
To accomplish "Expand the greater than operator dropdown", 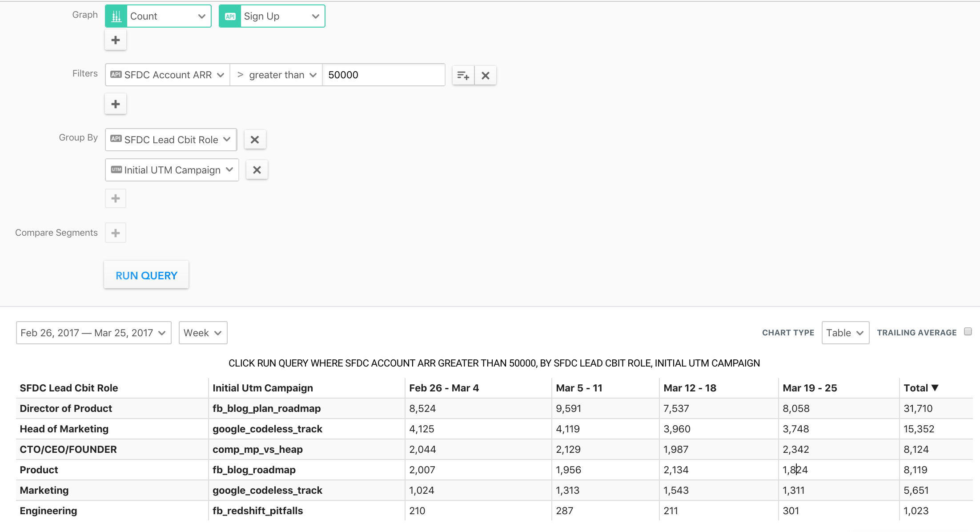I will (276, 75).
